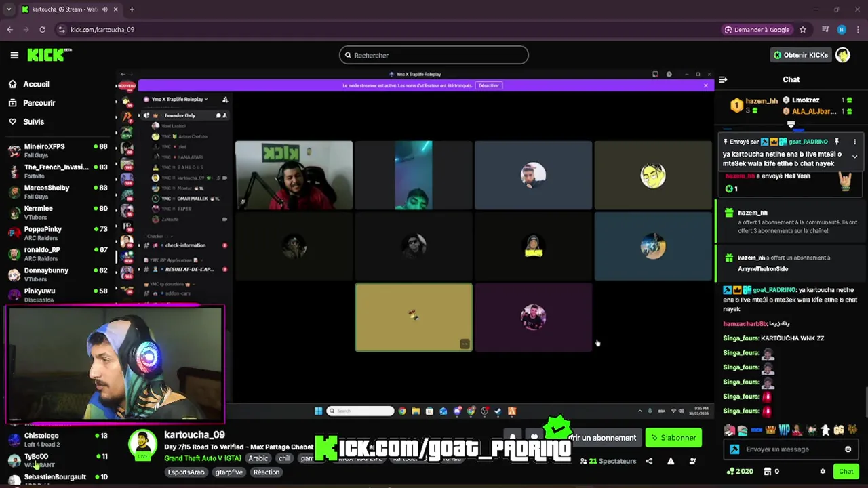This screenshot has height=488, width=868.
Task: Click the clip icon next to report
Action: (x=692, y=462)
